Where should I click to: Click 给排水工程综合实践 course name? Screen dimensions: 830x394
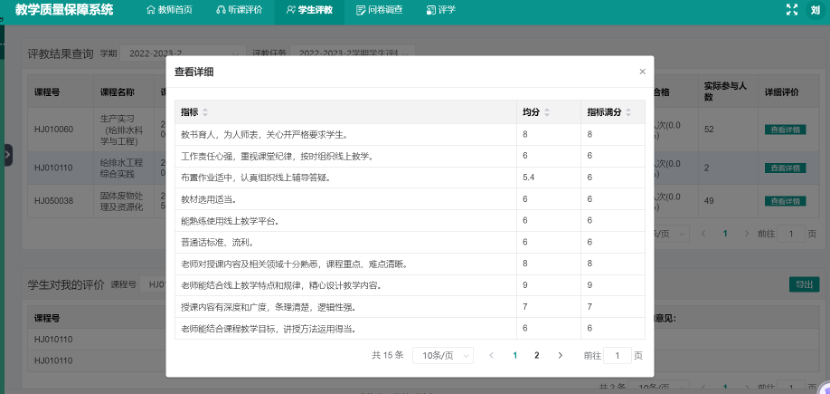(x=122, y=168)
